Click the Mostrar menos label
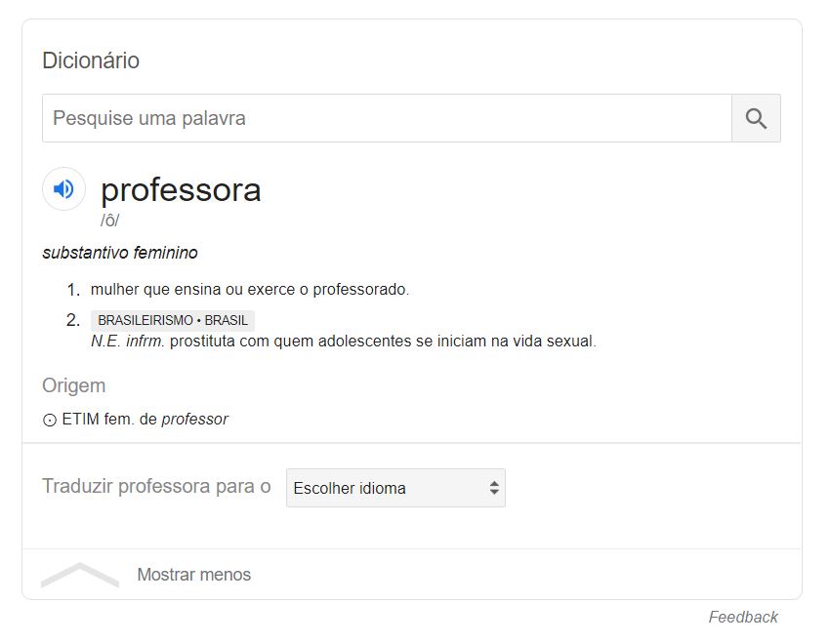 tap(193, 575)
